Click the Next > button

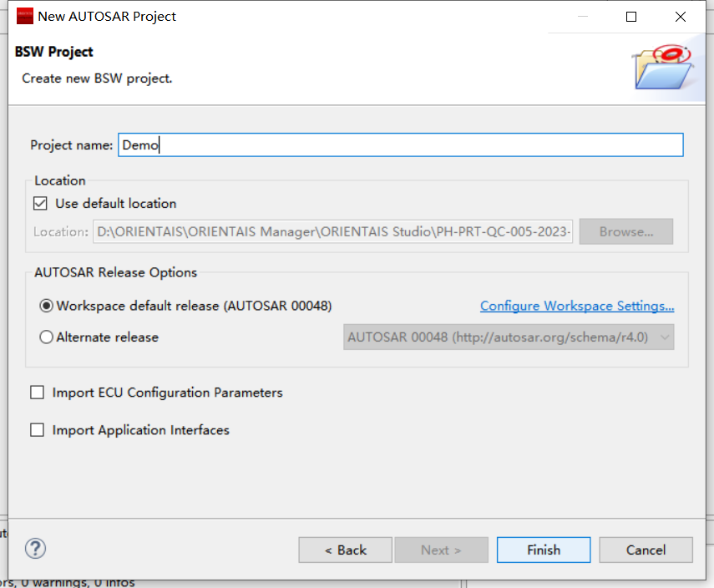click(x=441, y=550)
